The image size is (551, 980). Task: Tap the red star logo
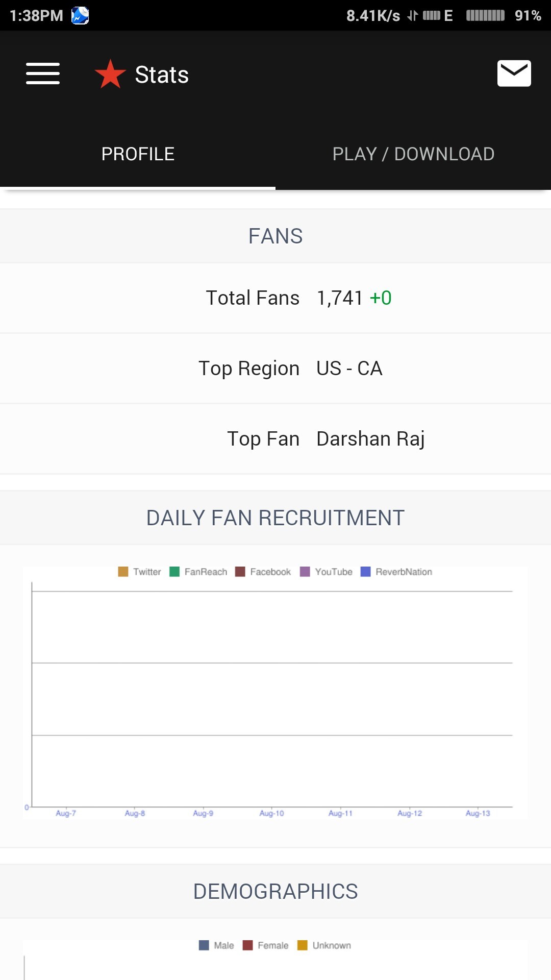tap(110, 74)
